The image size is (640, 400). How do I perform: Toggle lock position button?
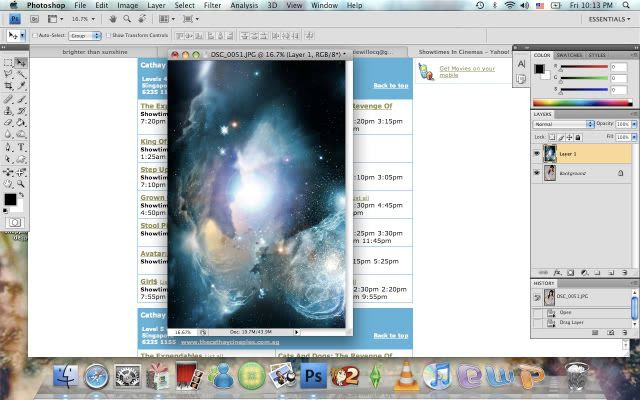(569, 137)
